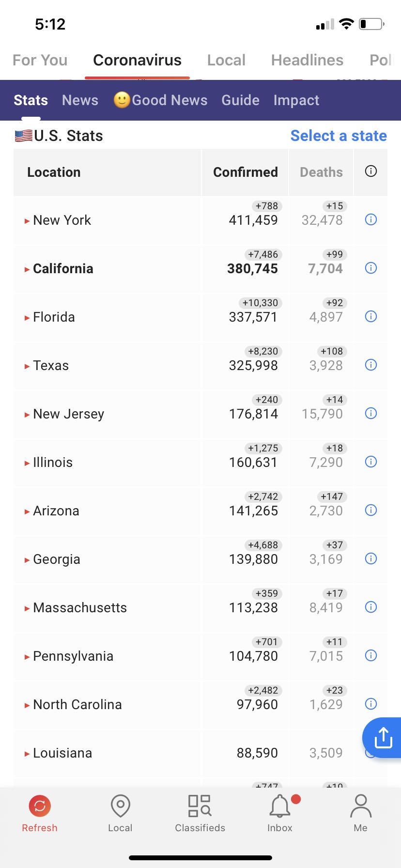This screenshot has height=868, width=401.
Task: Tap the Refresh icon in bottom bar
Action: pyautogui.click(x=40, y=806)
